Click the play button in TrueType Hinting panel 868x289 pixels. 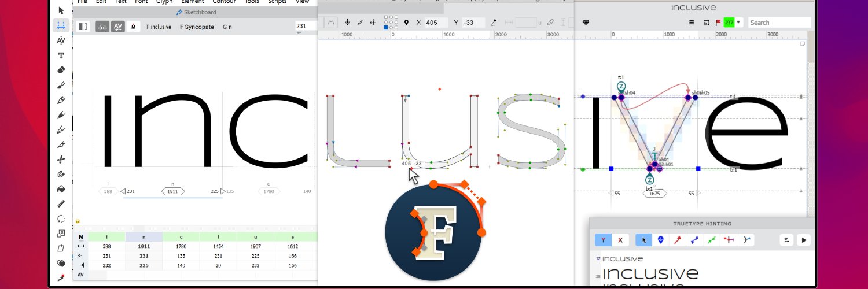pos(803,240)
